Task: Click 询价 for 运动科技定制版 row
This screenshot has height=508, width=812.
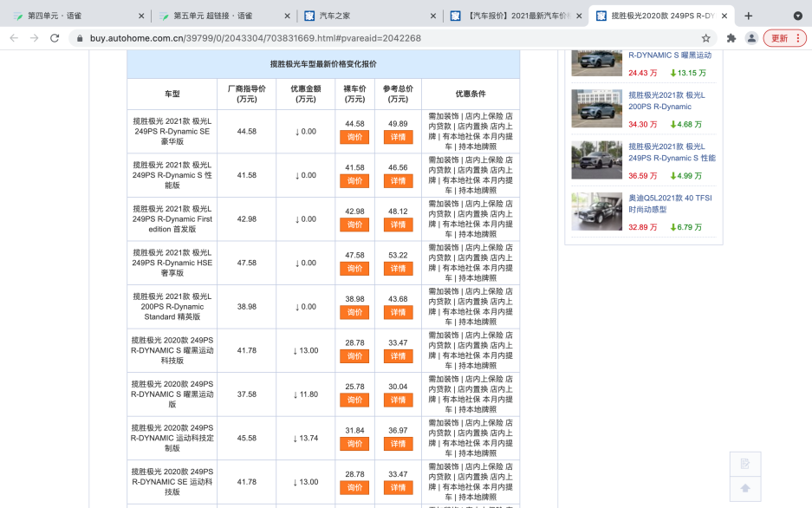Action: click(x=354, y=444)
